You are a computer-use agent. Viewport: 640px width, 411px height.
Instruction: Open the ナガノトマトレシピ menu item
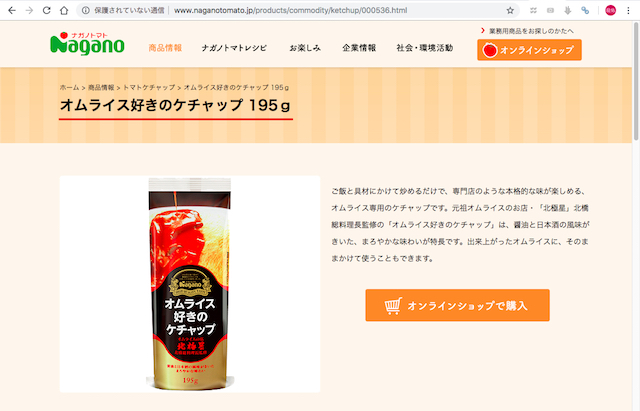coord(234,48)
